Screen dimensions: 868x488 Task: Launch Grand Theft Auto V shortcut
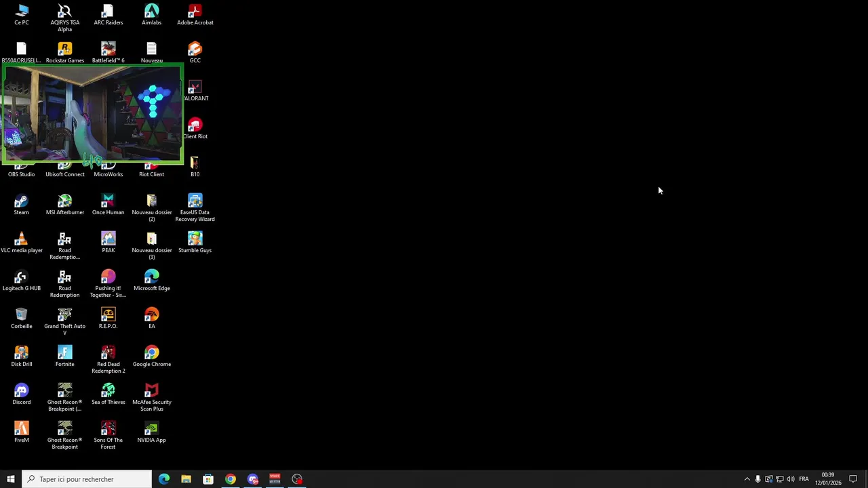click(x=64, y=321)
